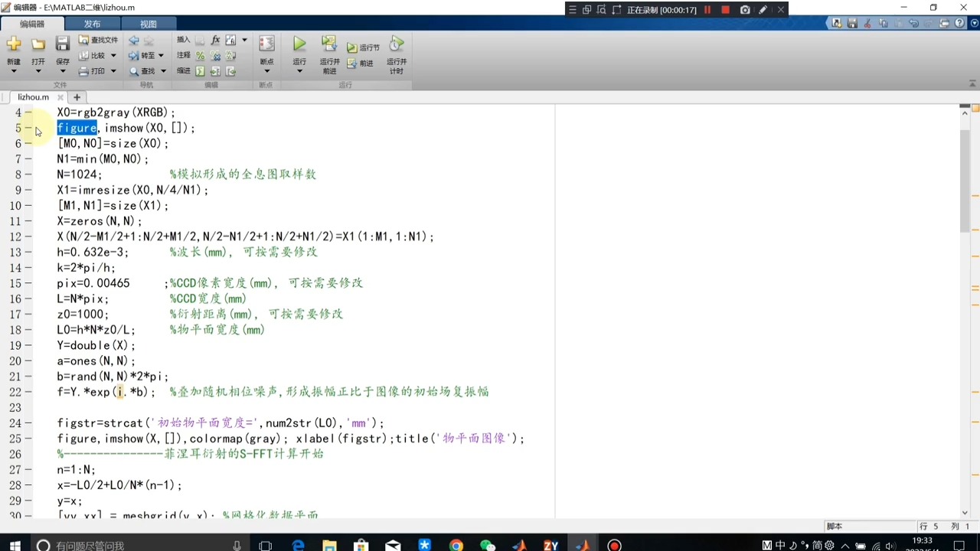Viewport: 980px width, 551px height.
Task: Open the recorder hamburger menu
Action: click(572, 10)
